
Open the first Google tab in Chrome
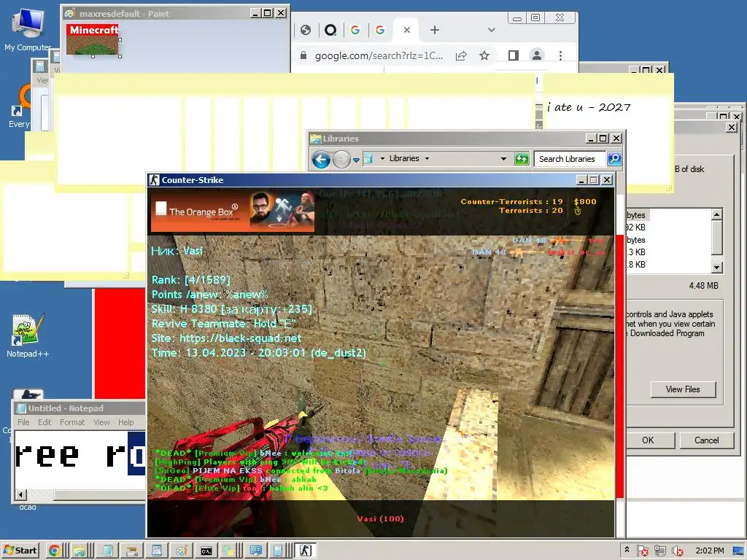[x=355, y=30]
